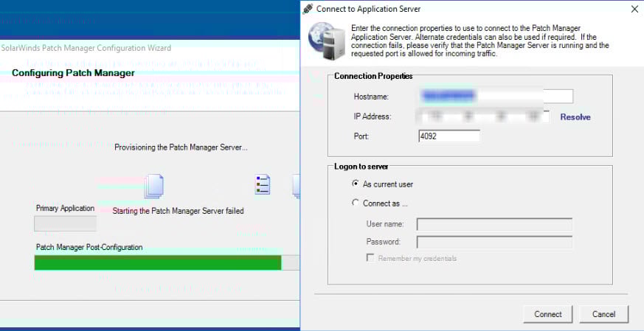644x331 pixels.
Task: Click the User name text box
Action: pos(494,224)
